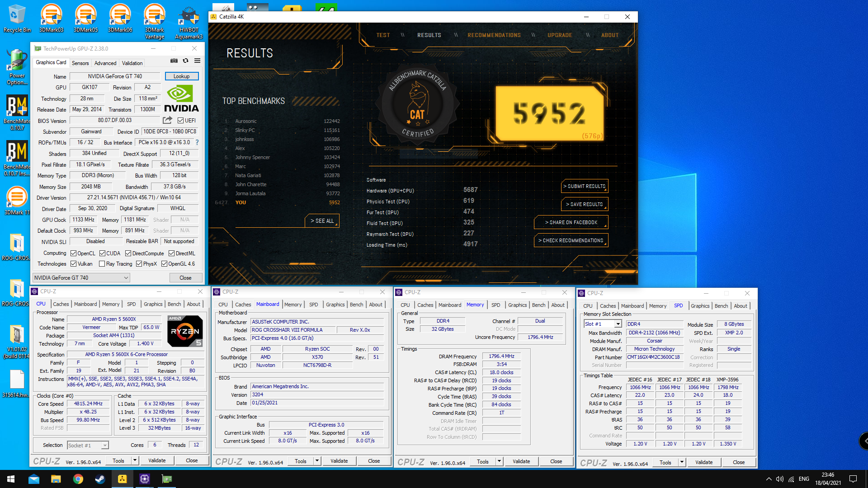Open the 3DMark Vantage desktop shortcut
868x488 pixels.
[x=154, y=22]
